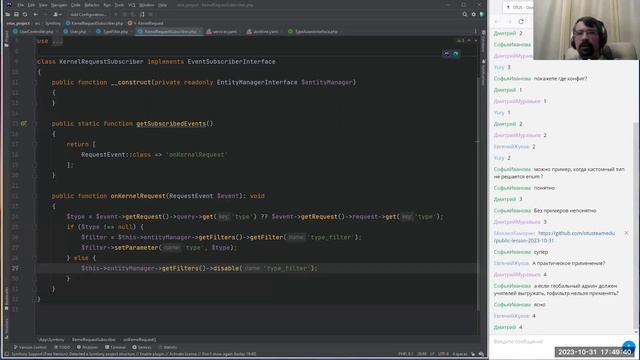Click 'onKernelRequest' string in return array
The image size is (640, 360).
(x=196, y=155)
